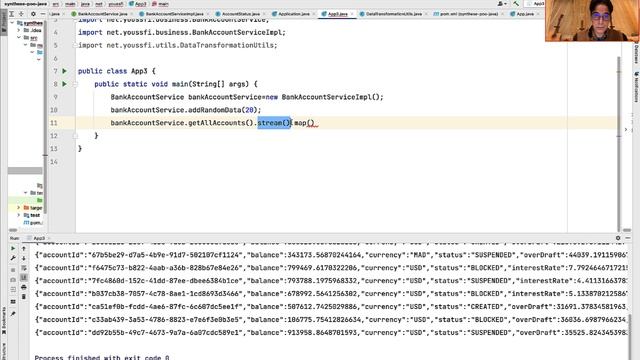
Task: Click youssfi in breadcrumb path
Action: pos(116,4)
